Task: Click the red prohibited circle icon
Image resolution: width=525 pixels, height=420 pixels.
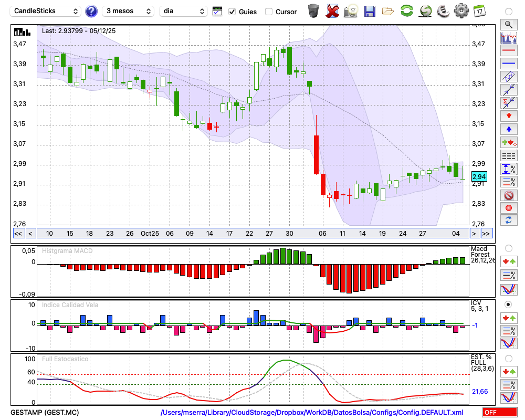Action: click(x=509, y=195)
